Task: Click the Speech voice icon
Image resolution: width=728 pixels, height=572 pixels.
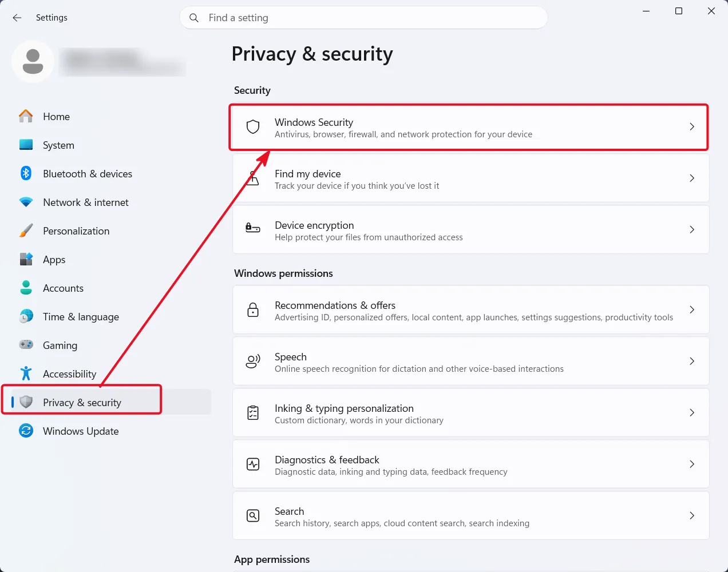Action: tap(253, 361)
